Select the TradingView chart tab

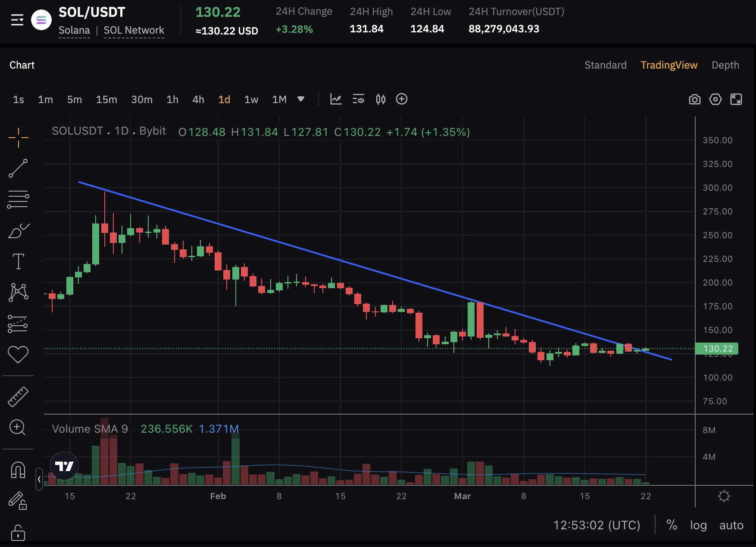tap(669, 65)
